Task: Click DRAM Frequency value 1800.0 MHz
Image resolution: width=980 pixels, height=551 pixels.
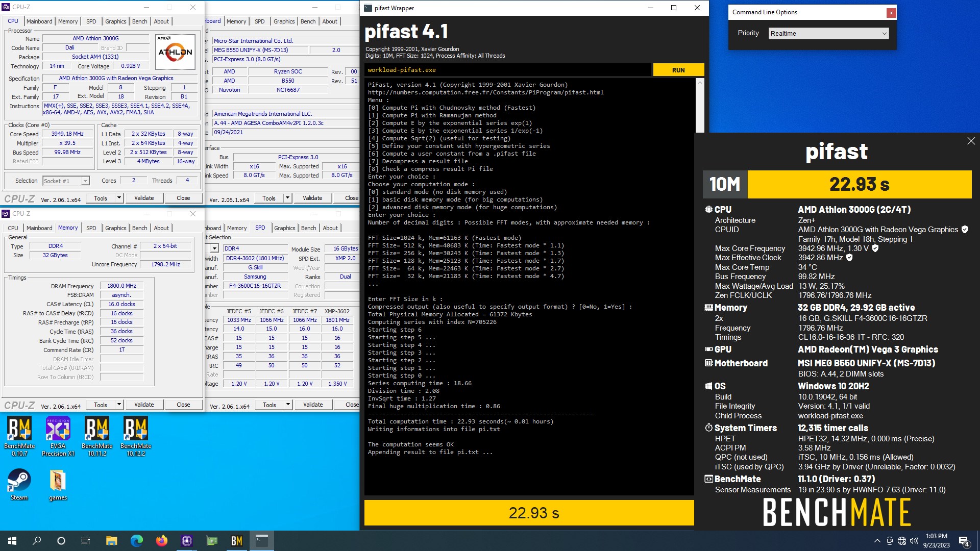Action: click(x=121, y=286)
